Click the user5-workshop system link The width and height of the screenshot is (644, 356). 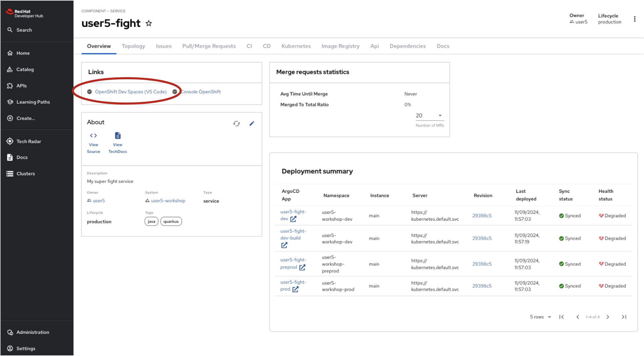pos(168,200)
